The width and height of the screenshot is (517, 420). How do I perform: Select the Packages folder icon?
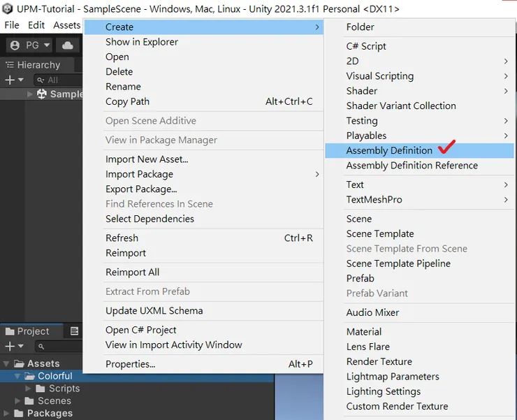(x=18, y=413)
